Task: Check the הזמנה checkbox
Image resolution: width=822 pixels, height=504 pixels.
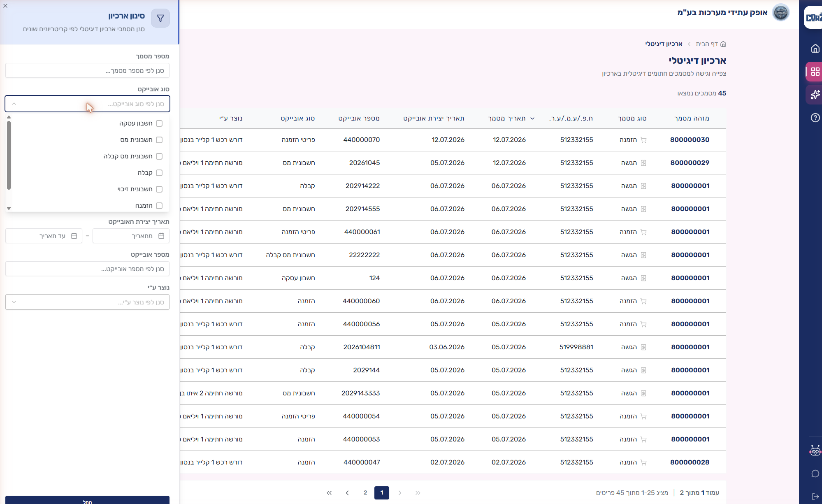Action: coord(159,206)
